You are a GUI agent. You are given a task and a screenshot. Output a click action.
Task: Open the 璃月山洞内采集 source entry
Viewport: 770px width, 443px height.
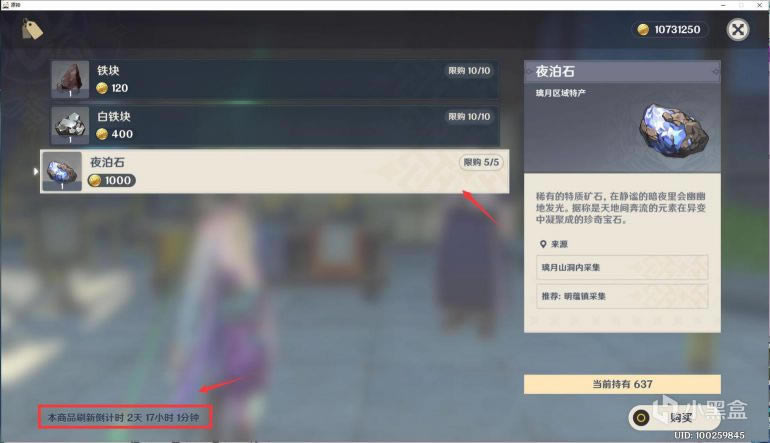click(x=621, y=267)
